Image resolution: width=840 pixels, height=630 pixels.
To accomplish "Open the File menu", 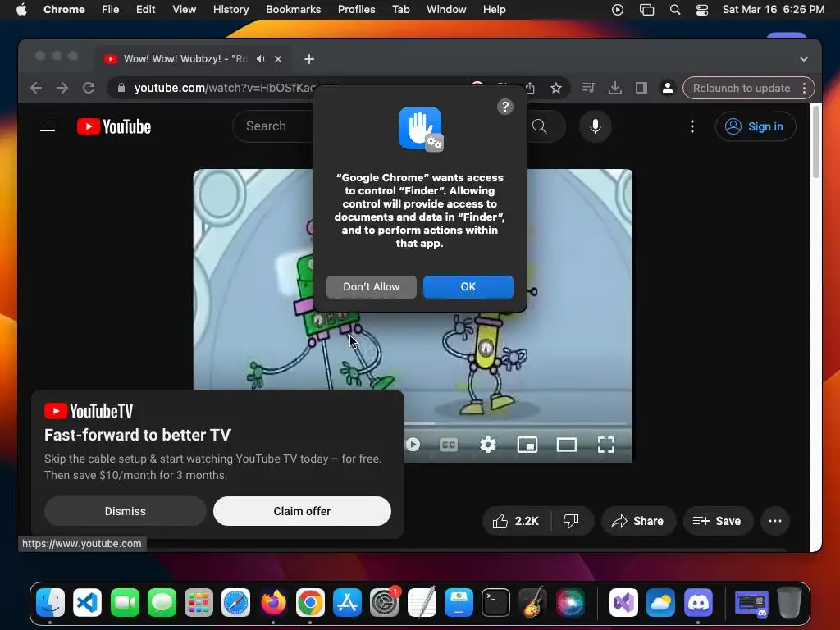I will (x=111, y=10).
